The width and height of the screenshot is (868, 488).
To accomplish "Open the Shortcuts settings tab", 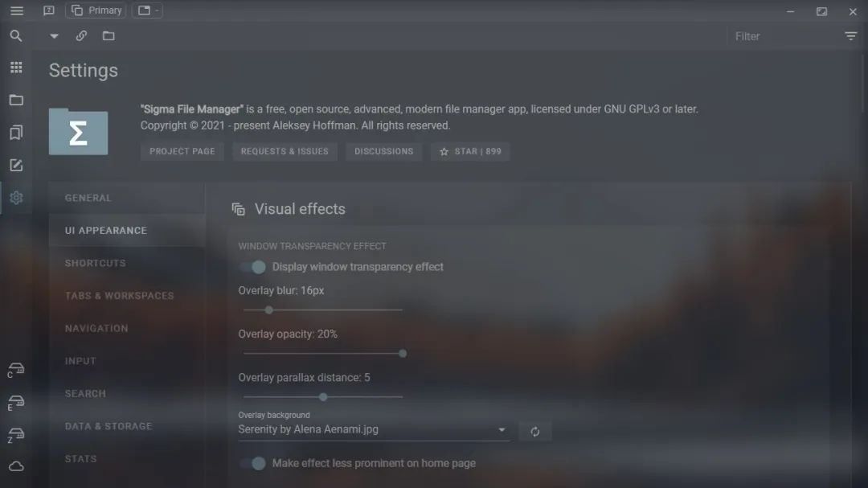I will click(x=127, y=263).
